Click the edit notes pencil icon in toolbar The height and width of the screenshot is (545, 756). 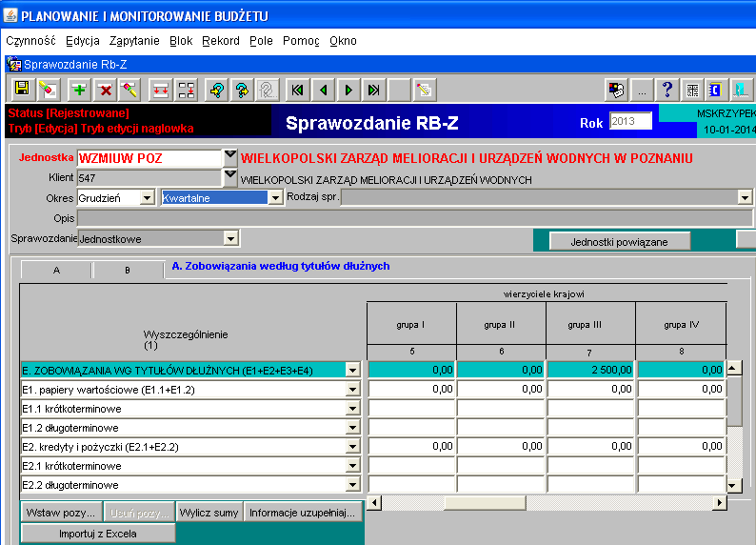(x=425, y=90)
